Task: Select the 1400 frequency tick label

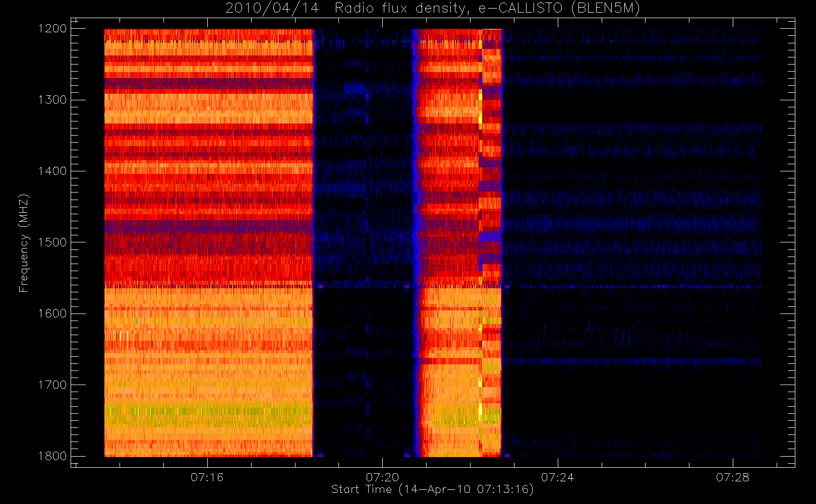Action: pyautogui.click(x=52, y=171)
